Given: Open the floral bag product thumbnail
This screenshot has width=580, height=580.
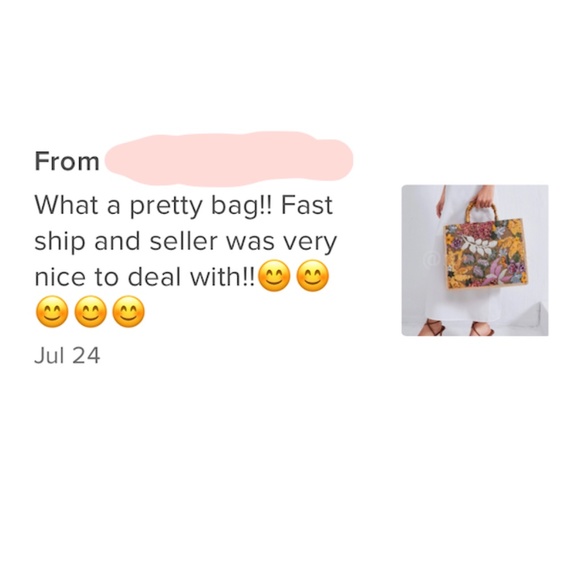Looking at the screenshot, I should [x=475, y=260].
